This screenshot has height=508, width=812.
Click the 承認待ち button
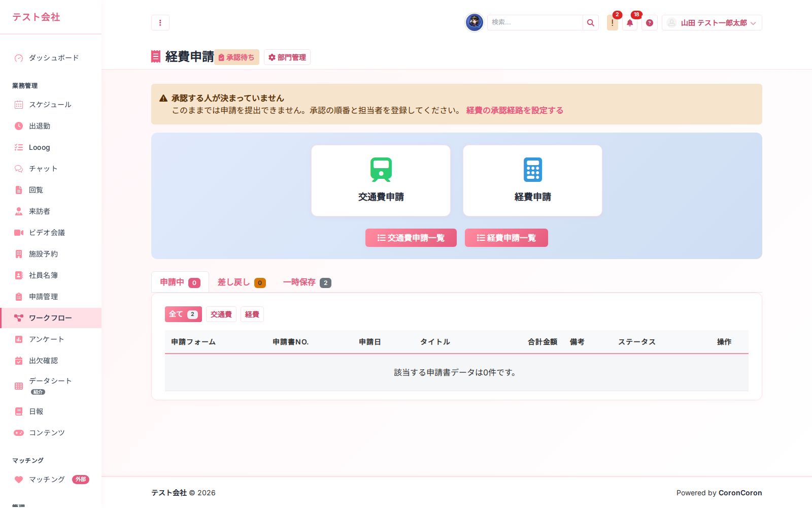click(x=236, y=57)
